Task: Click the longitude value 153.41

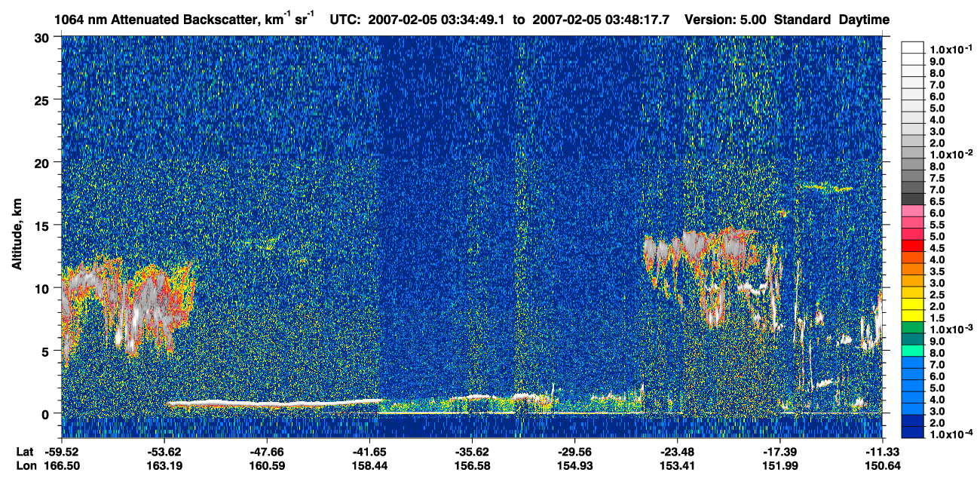Action: 677,465
